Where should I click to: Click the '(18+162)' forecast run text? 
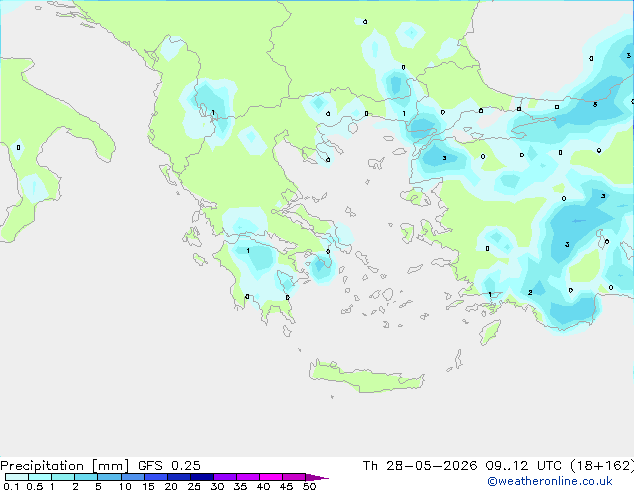click(x=602, y=466)
